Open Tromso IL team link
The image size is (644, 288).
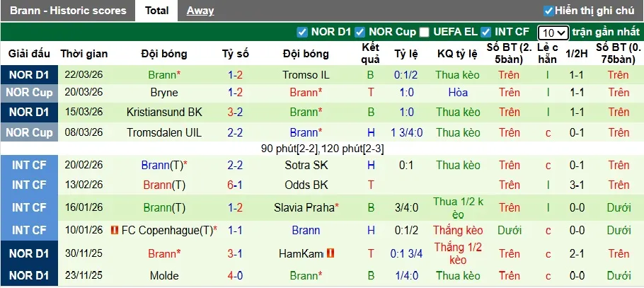pyautogui.click(x=306, y=74)
